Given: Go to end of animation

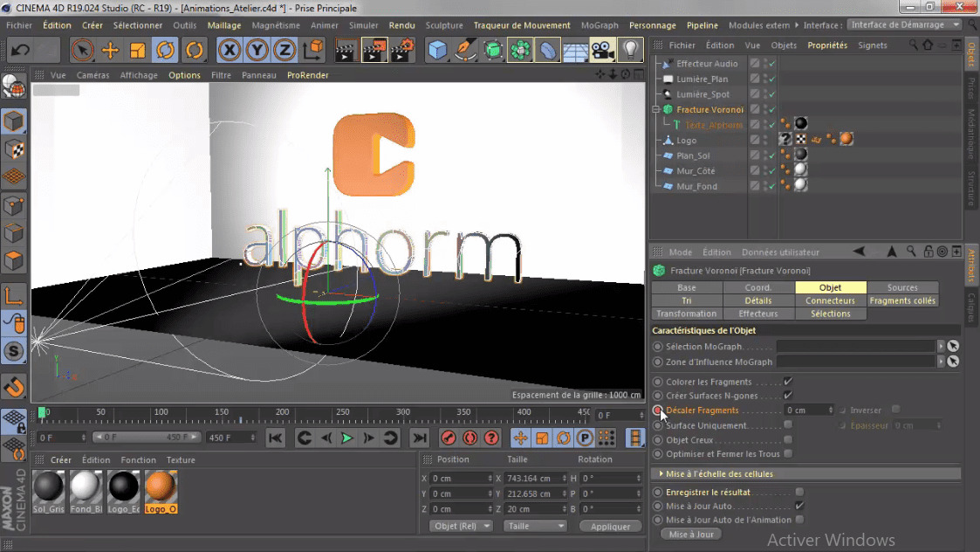Looking at the screenshot, I should [x=420, y=438].
